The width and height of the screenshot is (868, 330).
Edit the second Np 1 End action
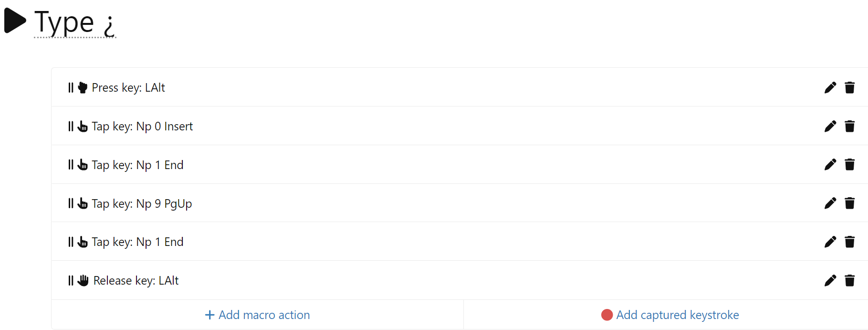[x=830, y=242]
